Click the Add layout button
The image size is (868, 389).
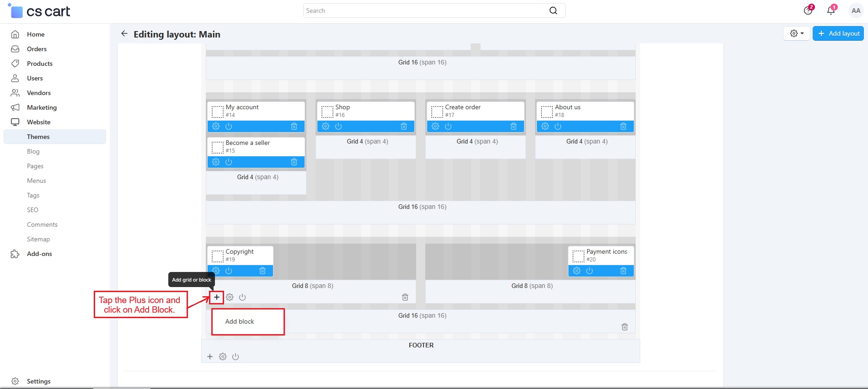coord(838,33)
